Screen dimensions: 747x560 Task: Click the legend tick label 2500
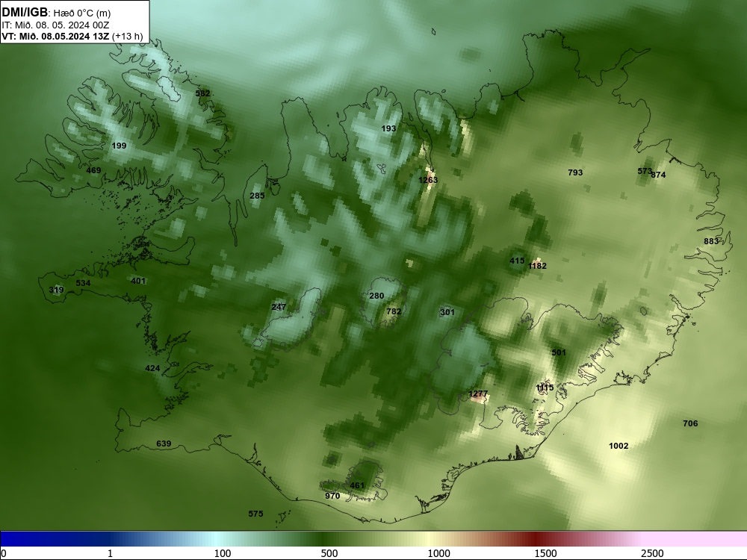pyautogui.click(x=652, y=553)
